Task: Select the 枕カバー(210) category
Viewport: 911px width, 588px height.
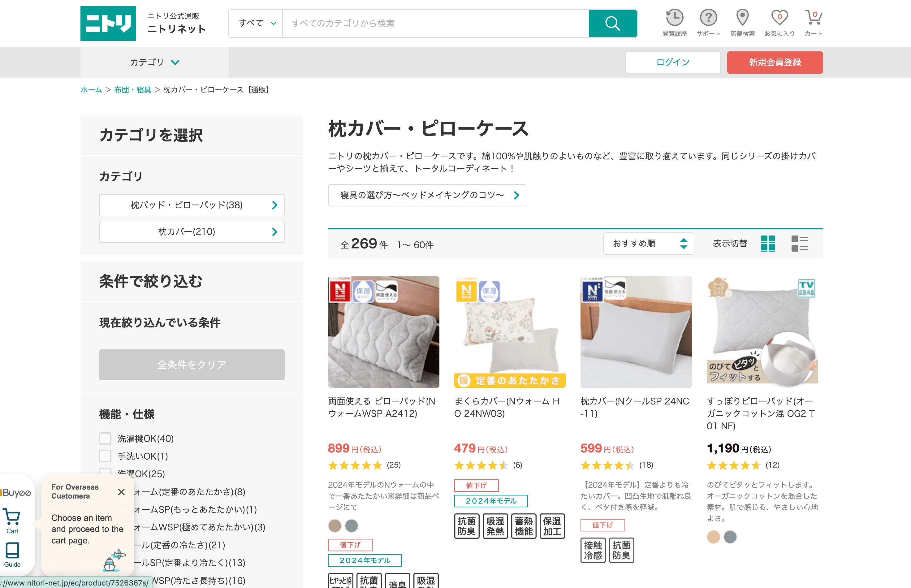Action: (x=192, y=232)
